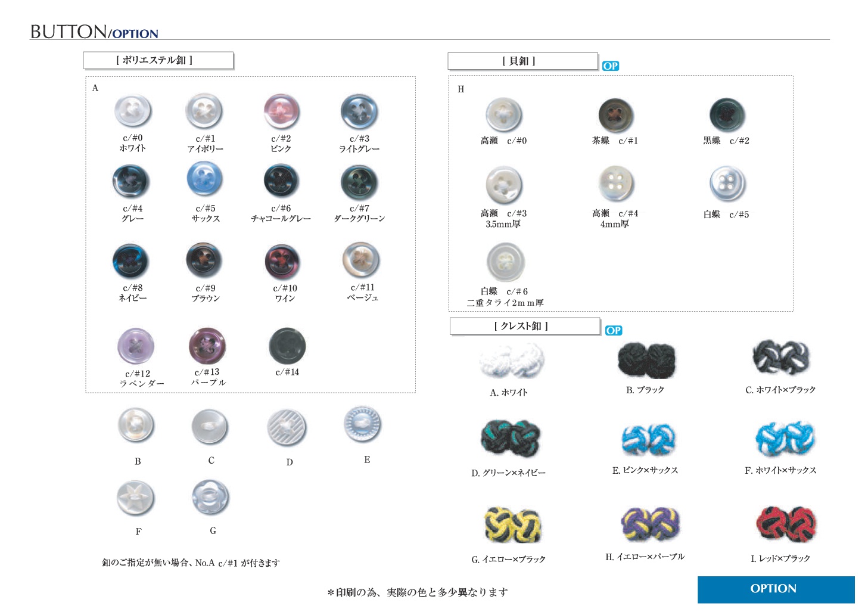
Task: Select crest button A. ホワイト
Action: (511, 361)
